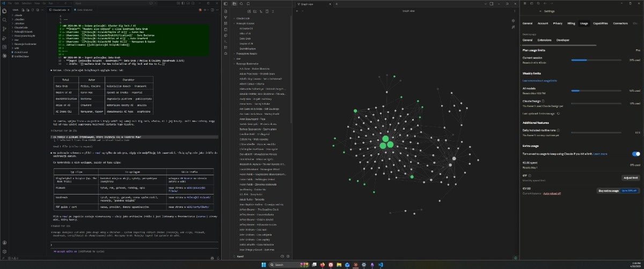Open Capabilities settings tab
Screen dimensions: 644x269
click(x=601, y=24)
